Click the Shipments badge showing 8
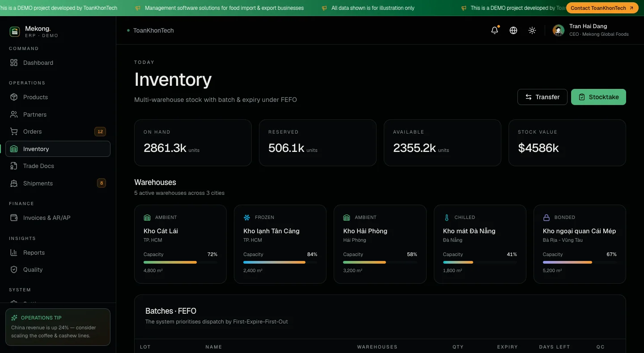 point(102,183)
